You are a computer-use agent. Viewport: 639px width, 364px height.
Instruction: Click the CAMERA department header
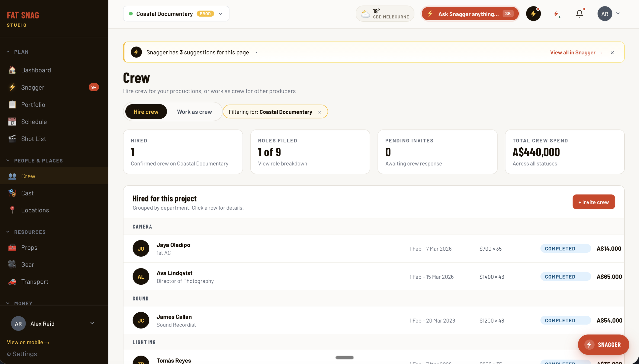tap(373, 227)
